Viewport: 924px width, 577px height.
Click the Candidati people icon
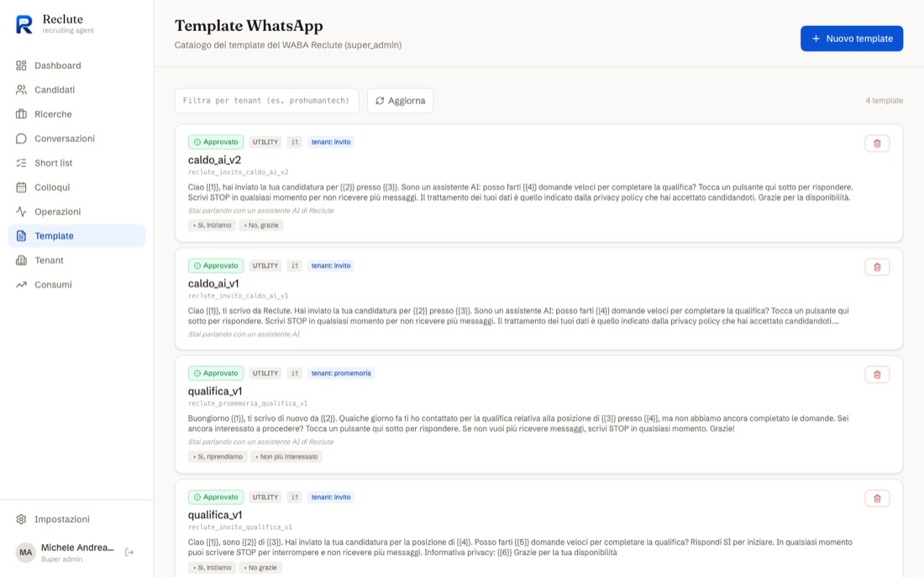21,90
